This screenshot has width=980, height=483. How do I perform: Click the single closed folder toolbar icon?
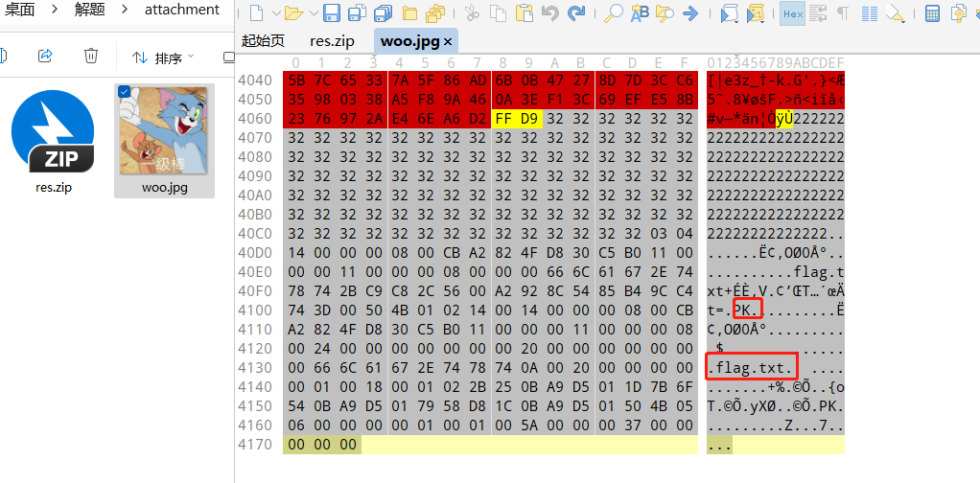click(x=409, y=13)
